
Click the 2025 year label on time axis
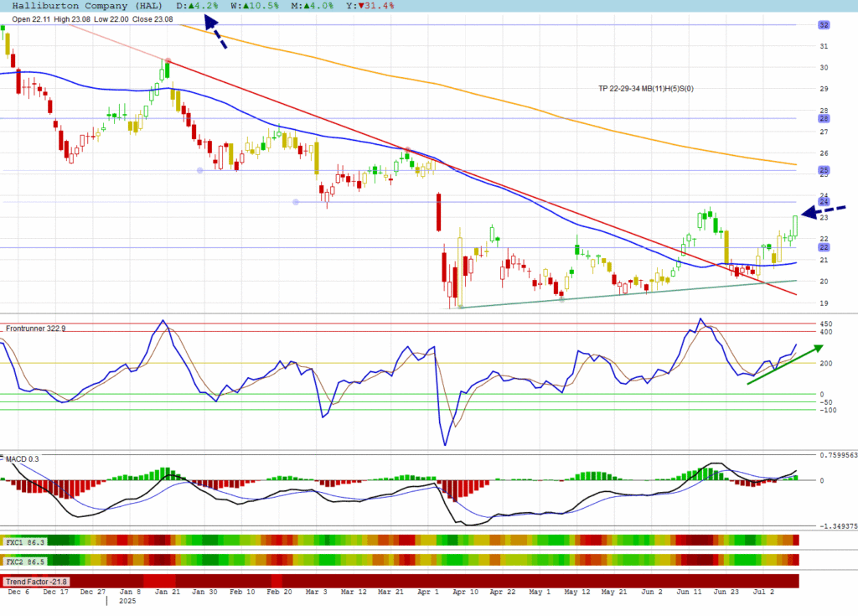[127, 601]
